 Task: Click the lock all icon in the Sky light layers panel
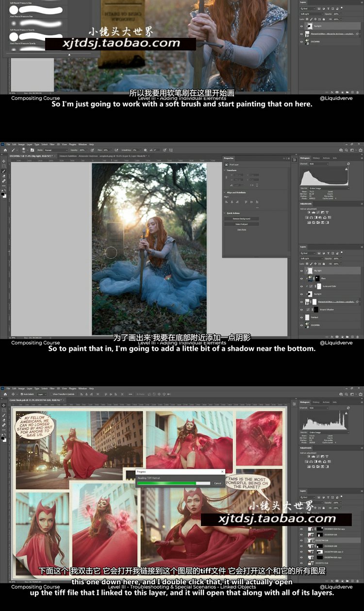click(x=324, y=264)
